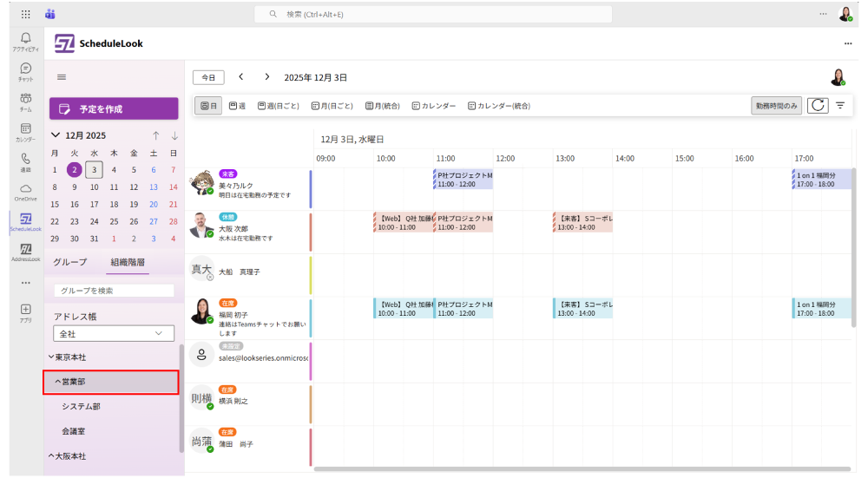Click the 今日 today button

(208, 77)
